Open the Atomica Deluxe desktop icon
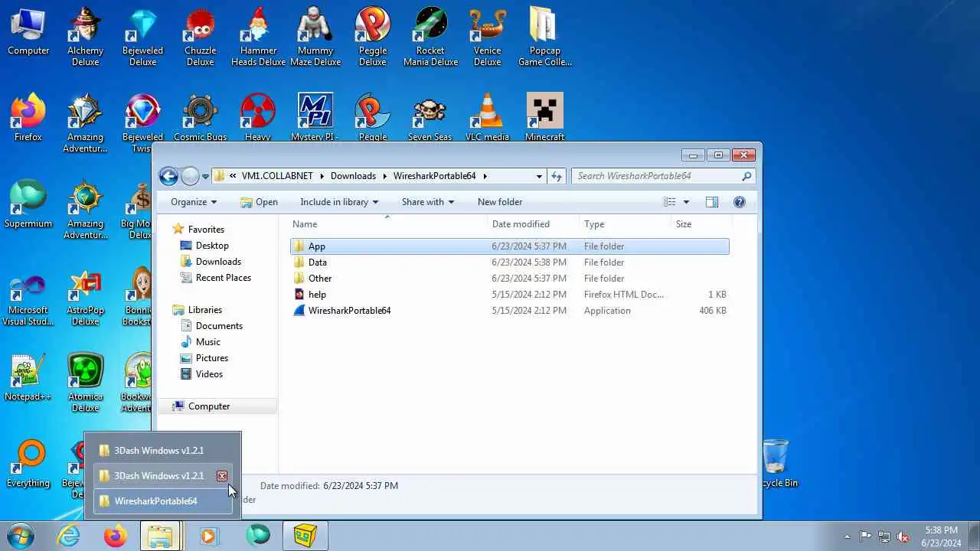The height and width of the screenshot is (551, 980). 85,383
